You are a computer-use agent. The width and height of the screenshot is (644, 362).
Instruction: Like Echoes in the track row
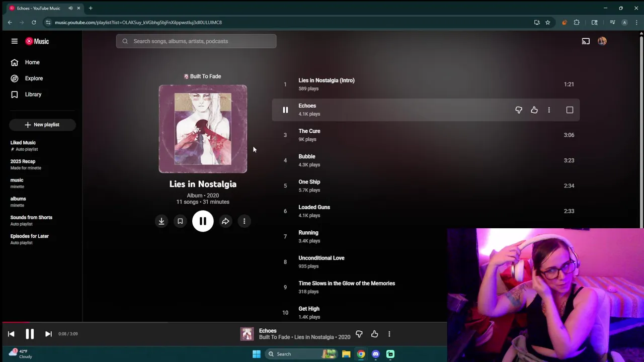[x=534, y=110]
